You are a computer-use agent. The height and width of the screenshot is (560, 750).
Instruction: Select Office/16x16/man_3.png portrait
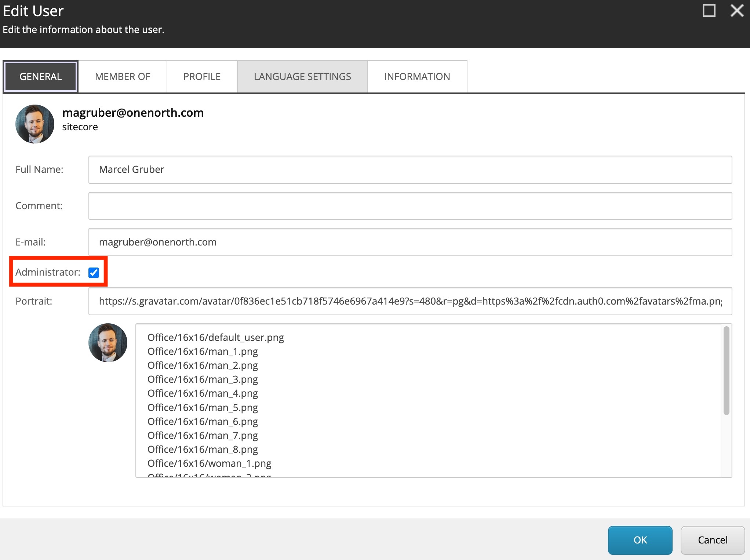(x=203, y=379)
